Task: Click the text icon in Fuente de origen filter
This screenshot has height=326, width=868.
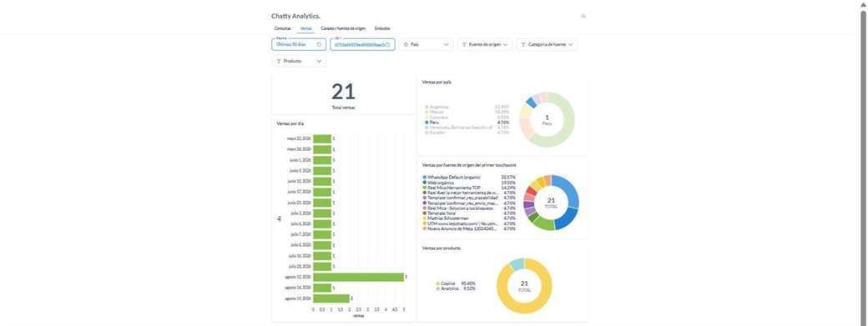Action: (x=464, y=44)
